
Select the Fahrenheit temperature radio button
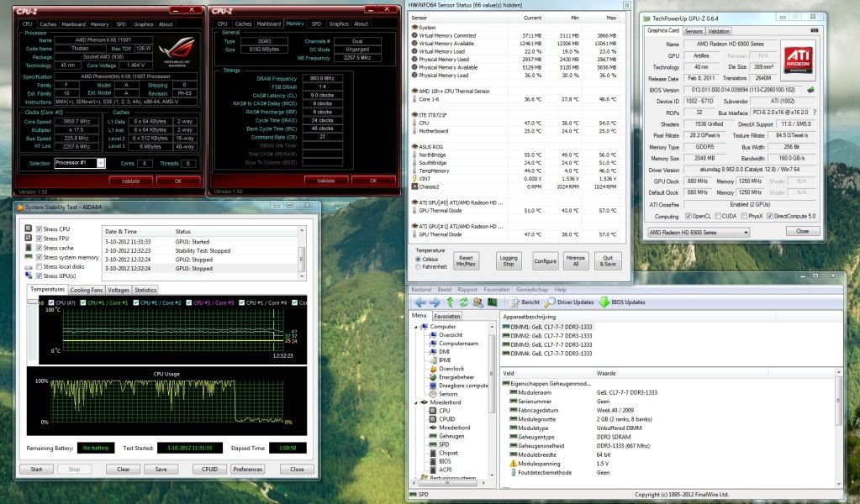(x=419, y=267)
